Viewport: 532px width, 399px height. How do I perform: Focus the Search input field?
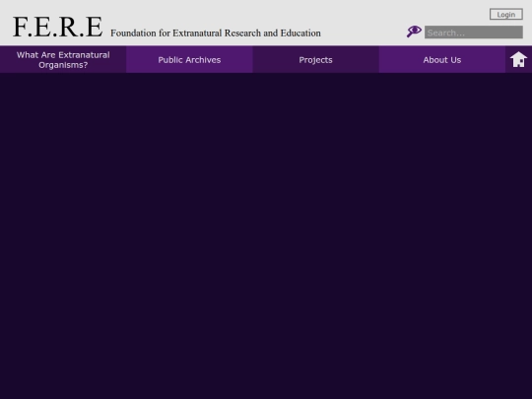[x=473, y=33]
